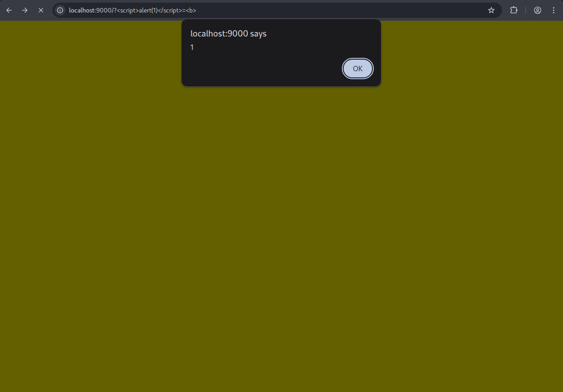
Task: Click the forward navigation arrow
Action: pos(25,10)
